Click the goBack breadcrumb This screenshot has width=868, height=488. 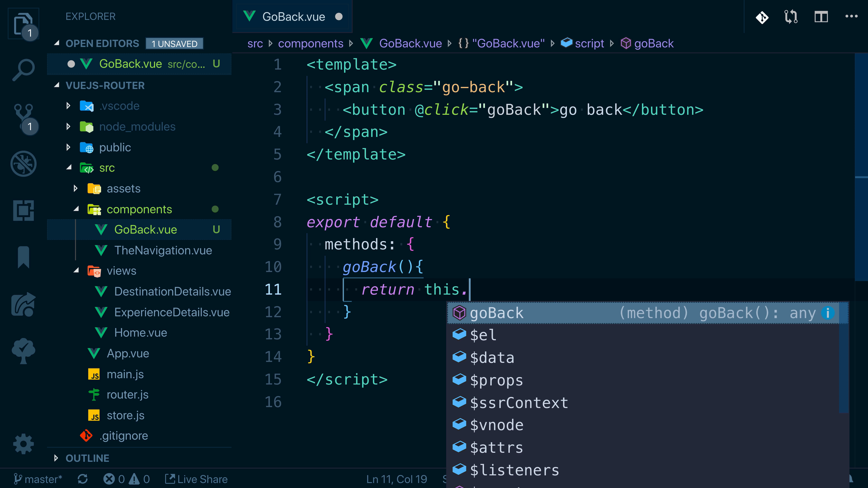tap(647, 43)
